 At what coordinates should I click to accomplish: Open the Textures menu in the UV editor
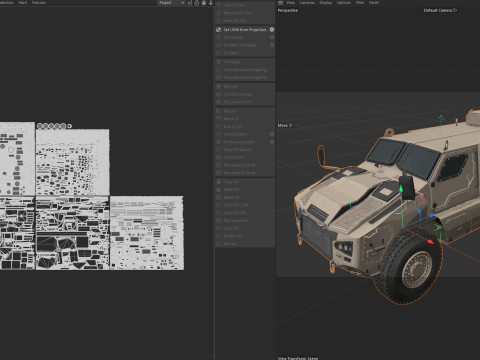pyautogui.click(x=39, y=3)
